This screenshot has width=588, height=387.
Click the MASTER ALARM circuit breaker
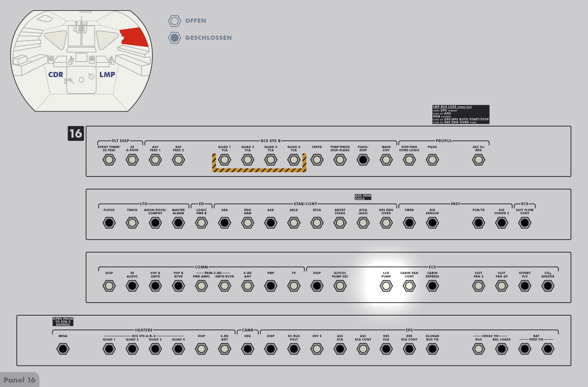coord(178,223)
